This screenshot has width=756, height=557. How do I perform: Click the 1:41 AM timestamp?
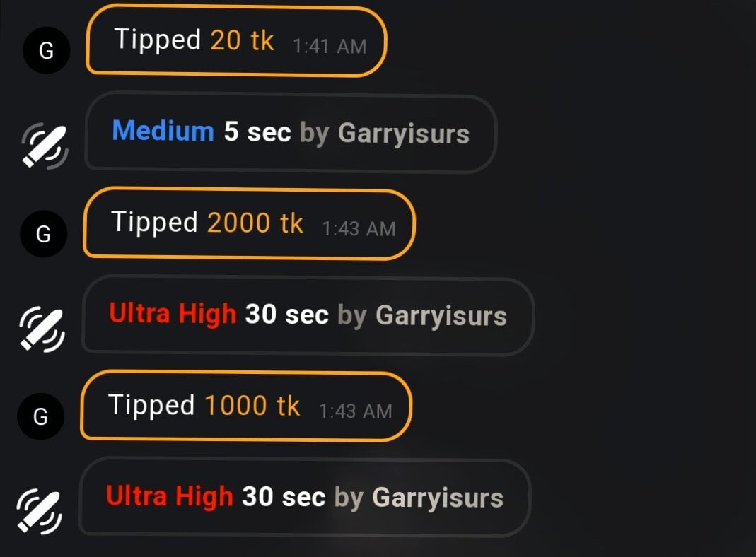(330, 47)
